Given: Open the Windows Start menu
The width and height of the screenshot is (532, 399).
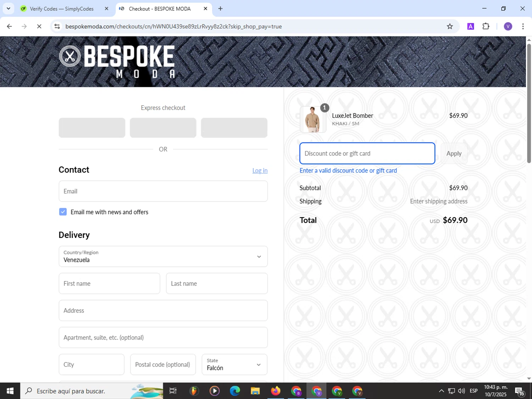Looking at the screenshot, I should [x=10, y=391].
